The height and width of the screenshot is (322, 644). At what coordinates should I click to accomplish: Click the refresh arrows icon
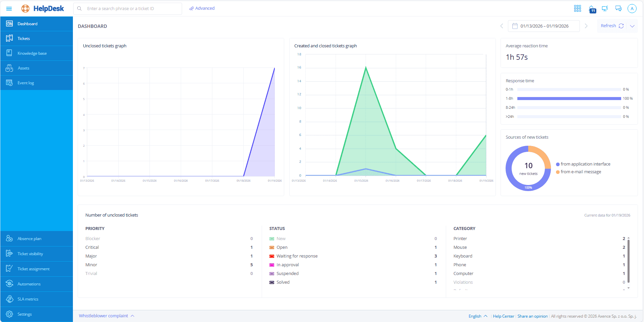[x=621, y=26]
